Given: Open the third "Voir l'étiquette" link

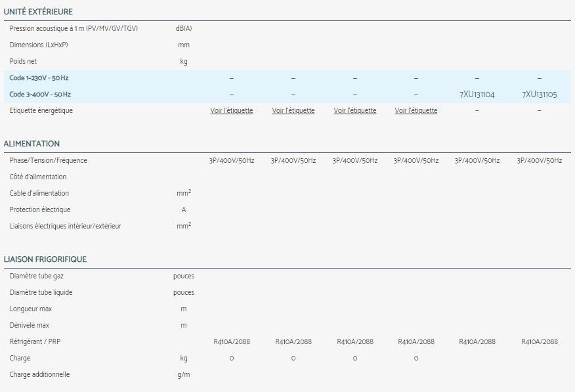Looking at the screenshot, I should pyautogui.click(x=354, y=110).
